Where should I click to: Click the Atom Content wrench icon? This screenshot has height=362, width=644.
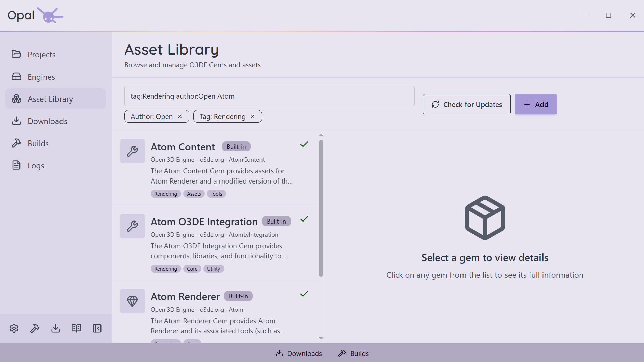[132, 151]
